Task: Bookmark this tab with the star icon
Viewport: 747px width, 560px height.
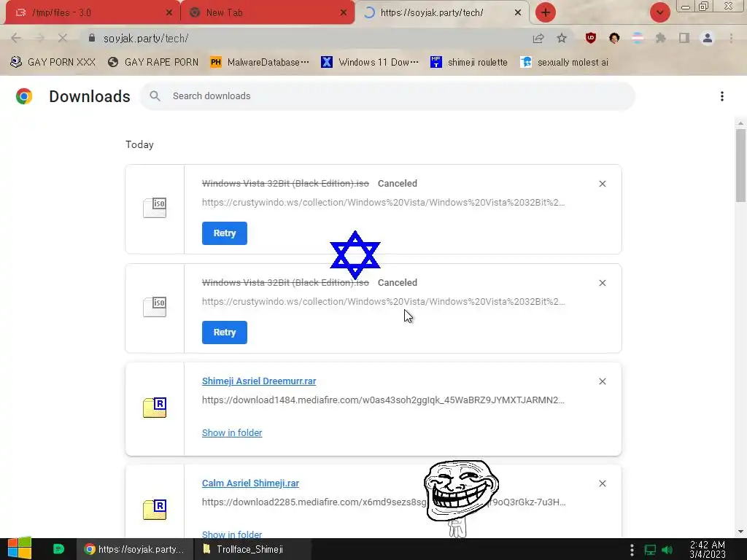Action: pos(562,38)
